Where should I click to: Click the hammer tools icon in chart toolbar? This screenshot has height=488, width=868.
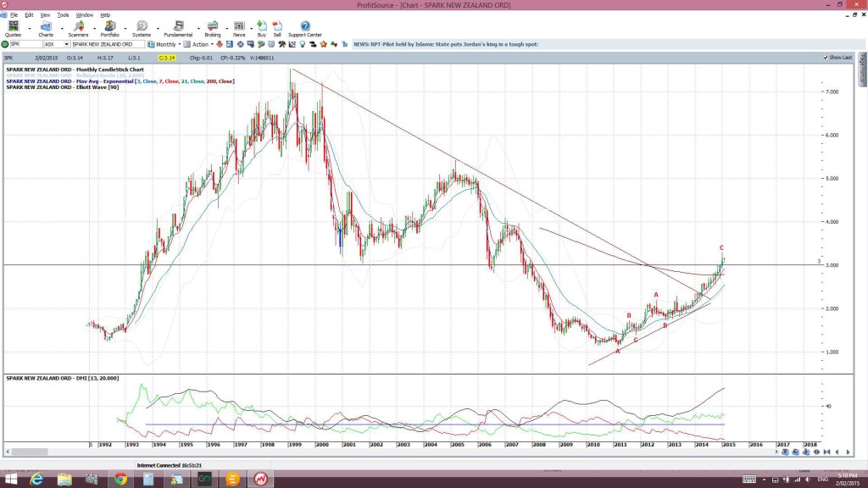(x=281, y=44)
